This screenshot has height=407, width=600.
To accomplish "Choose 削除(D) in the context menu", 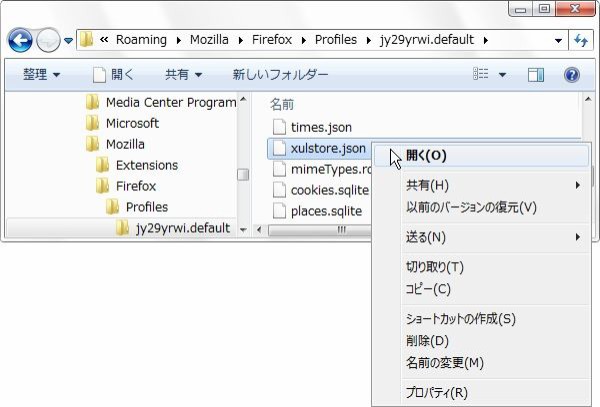I will click(481, 340).
